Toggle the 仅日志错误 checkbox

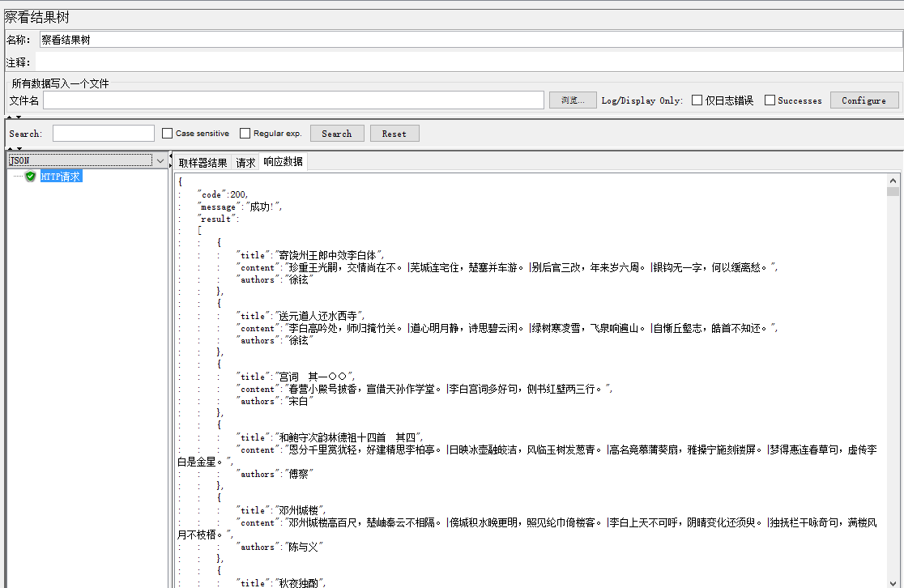697,100
